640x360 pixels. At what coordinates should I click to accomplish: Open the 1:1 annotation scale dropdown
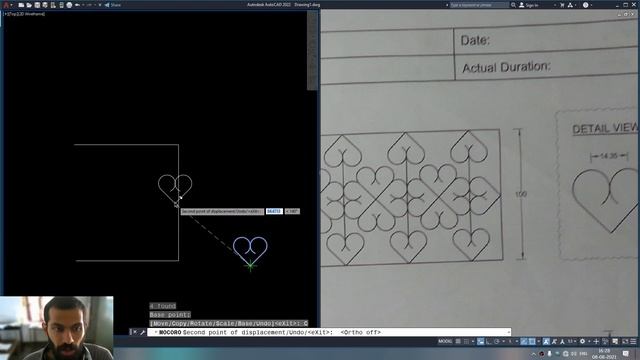572,341
